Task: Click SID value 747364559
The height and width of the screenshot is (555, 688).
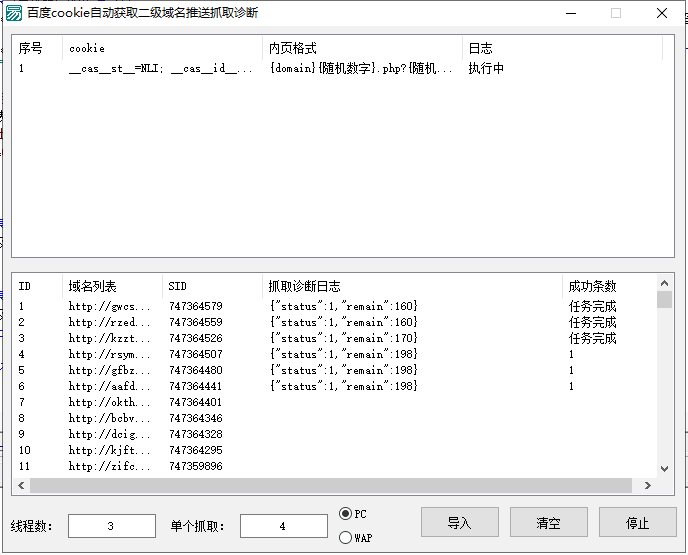Action: coord(196,322)
